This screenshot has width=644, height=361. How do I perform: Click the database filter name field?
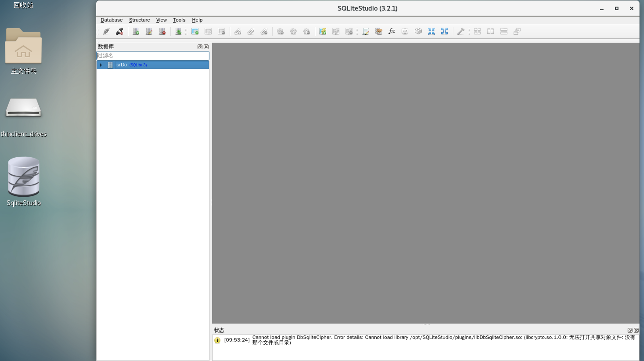click(x=153, y=56)
